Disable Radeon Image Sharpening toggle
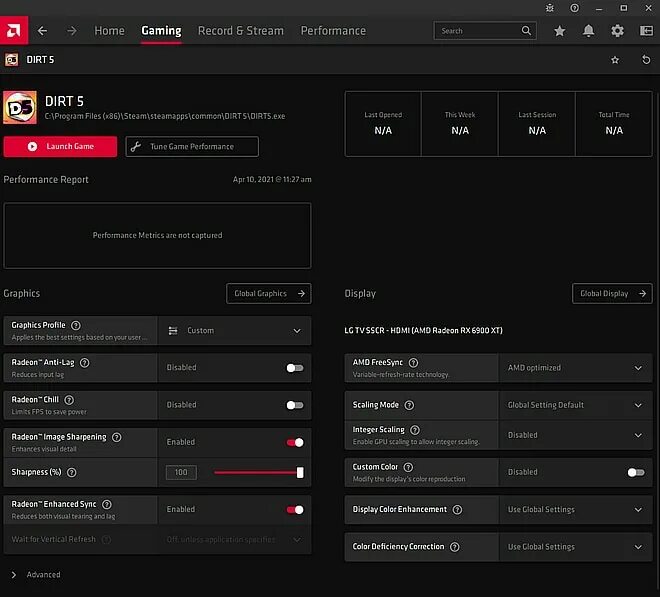660x597 pixels. point(295,442)
